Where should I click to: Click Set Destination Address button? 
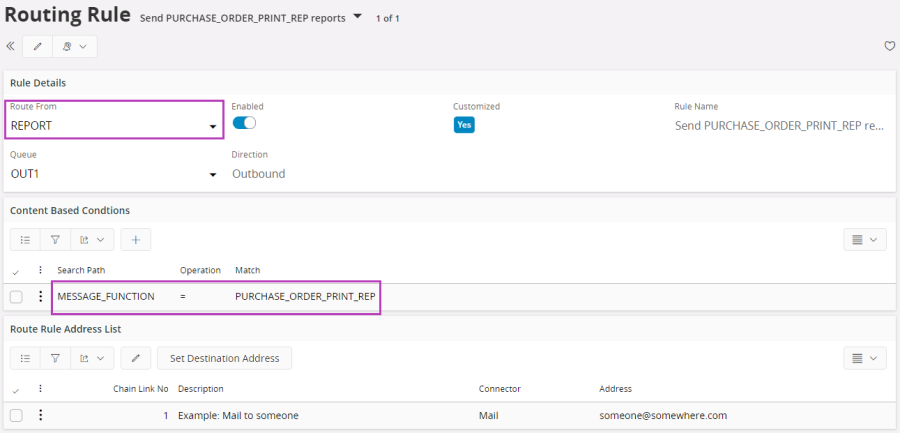point(224,358)
